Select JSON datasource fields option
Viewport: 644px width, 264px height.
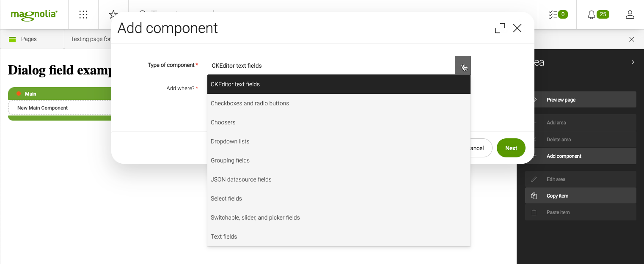tap(339, 179)
